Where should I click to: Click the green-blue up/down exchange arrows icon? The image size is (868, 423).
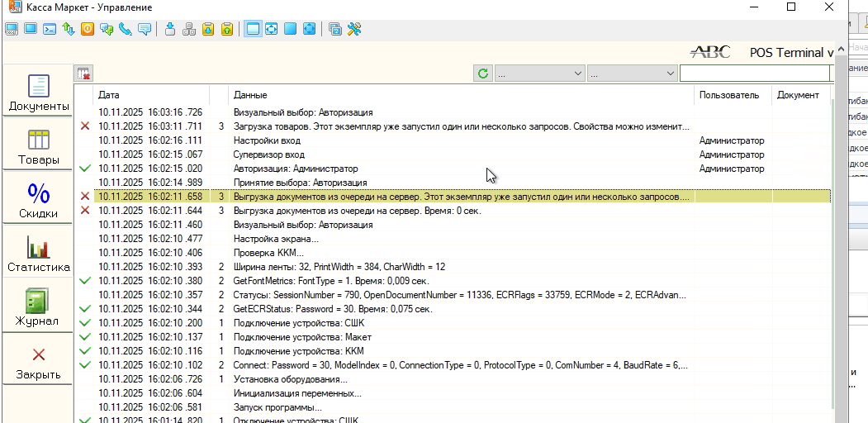pyautogui.click(x=69, y=29)
